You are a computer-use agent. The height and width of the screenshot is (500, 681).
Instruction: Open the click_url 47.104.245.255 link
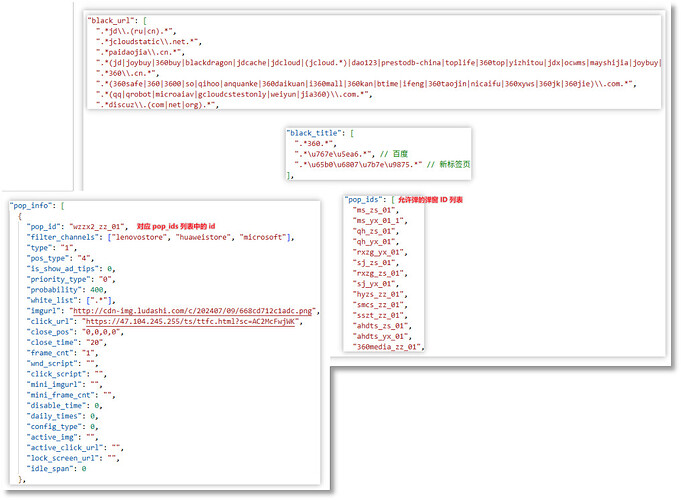click(187, 322)
